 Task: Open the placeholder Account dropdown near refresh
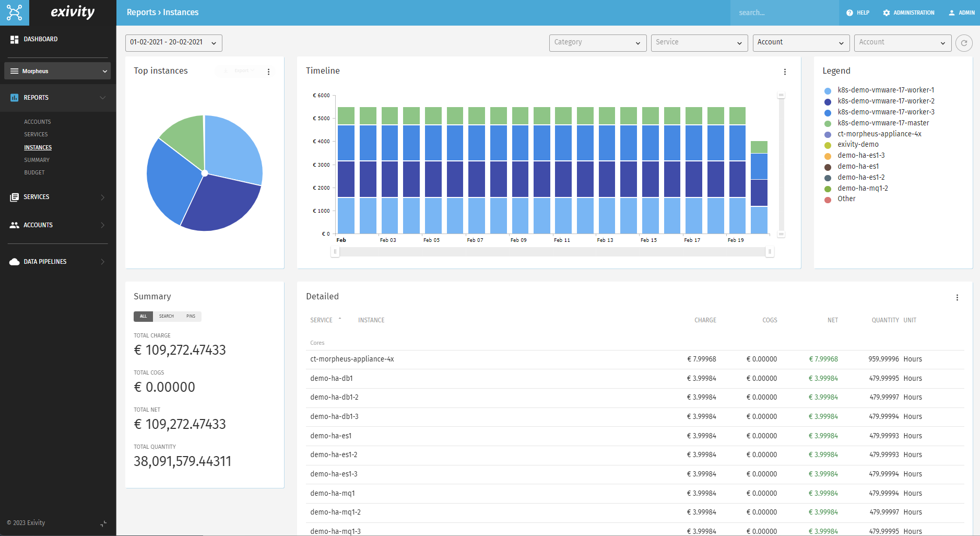[x=903, y=43]
